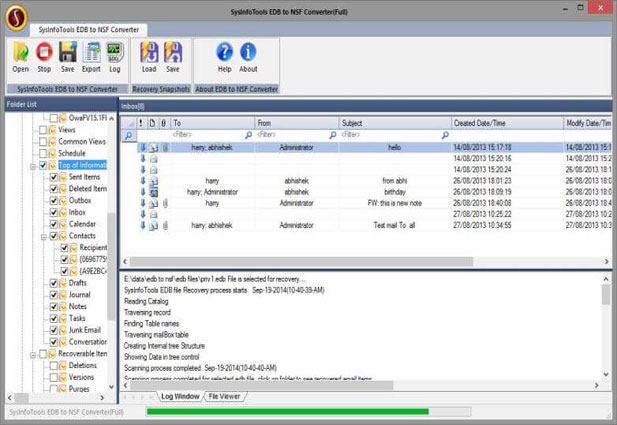Click the item type page column header

pos(152,123)
